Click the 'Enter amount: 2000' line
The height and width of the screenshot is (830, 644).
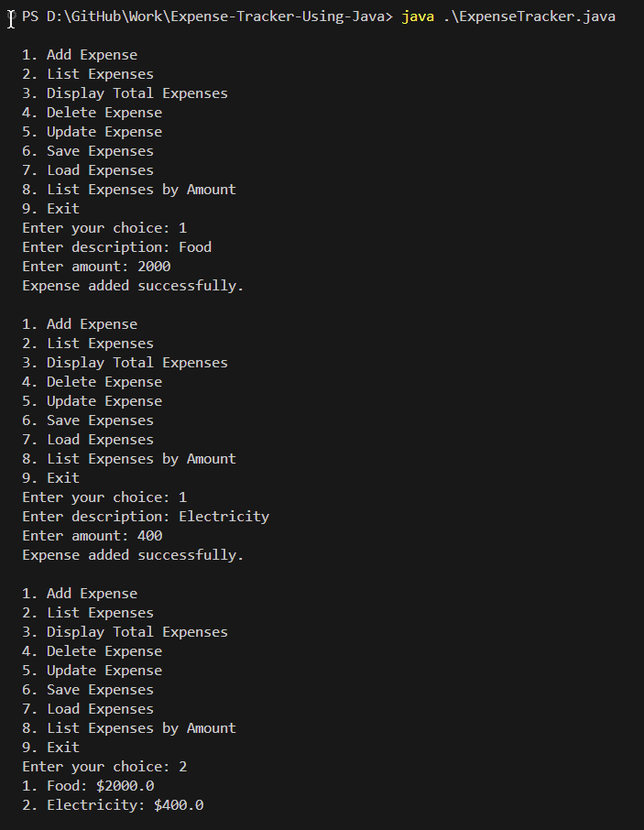tap(96, 267)
